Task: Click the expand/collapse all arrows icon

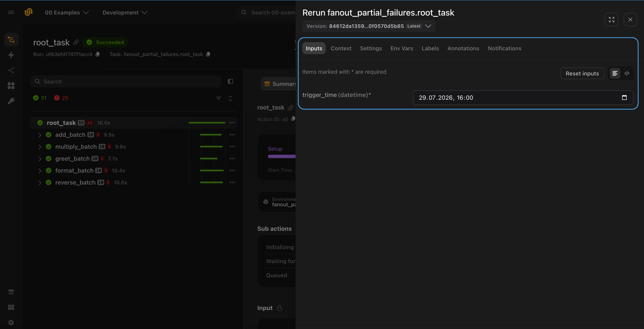Action: click(230, 98)
